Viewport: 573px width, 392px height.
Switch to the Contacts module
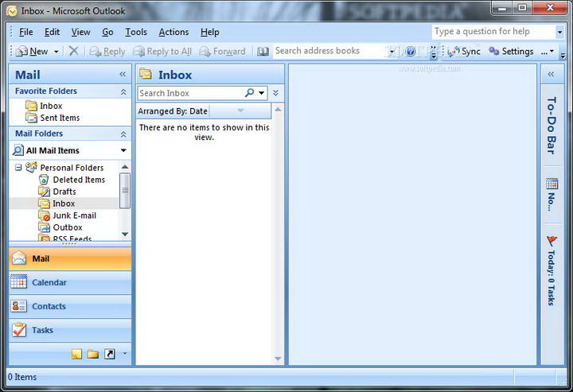[x=69, y=307]
